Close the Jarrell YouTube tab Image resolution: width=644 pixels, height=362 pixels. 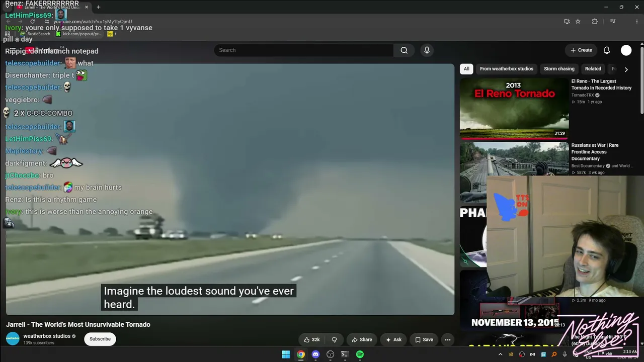pyautogui.click(x=87, y=7)
